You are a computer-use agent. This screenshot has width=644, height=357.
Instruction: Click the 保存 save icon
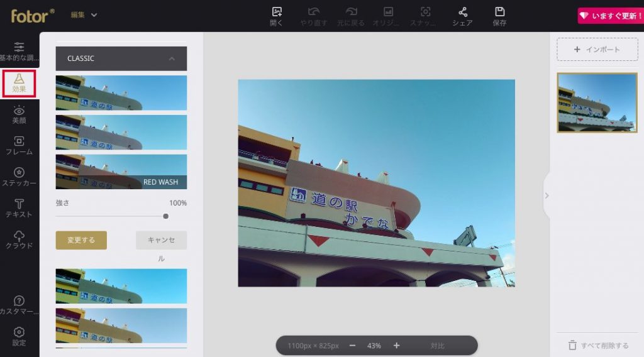click(x=499, y=16)
